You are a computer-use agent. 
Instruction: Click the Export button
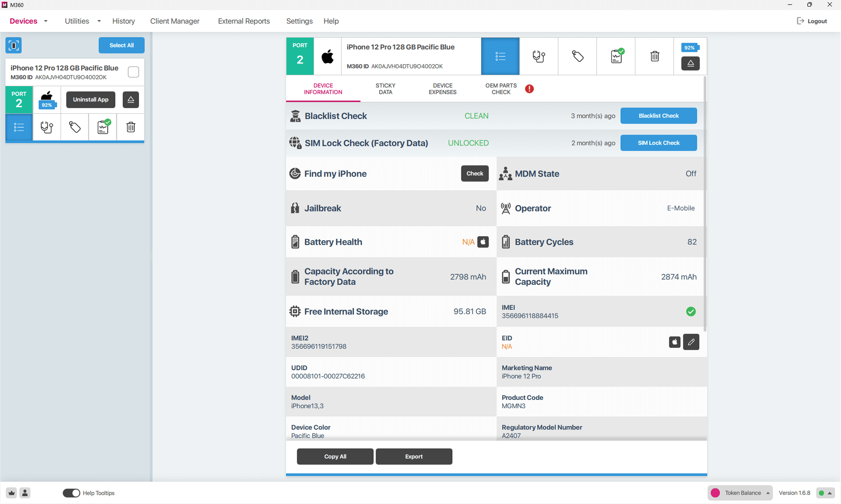(x=414, y=457)
